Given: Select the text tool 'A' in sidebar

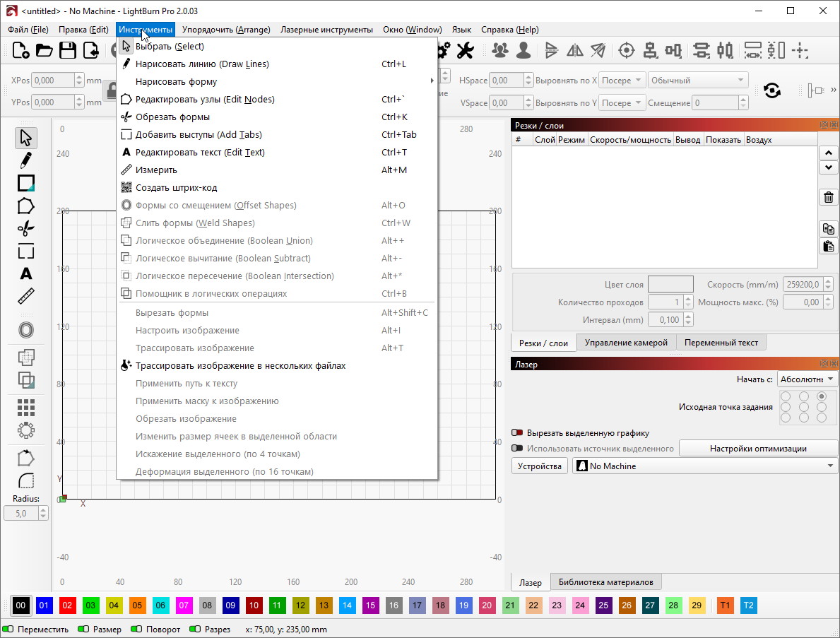Looking at the screenshot, I should point(25,273).
